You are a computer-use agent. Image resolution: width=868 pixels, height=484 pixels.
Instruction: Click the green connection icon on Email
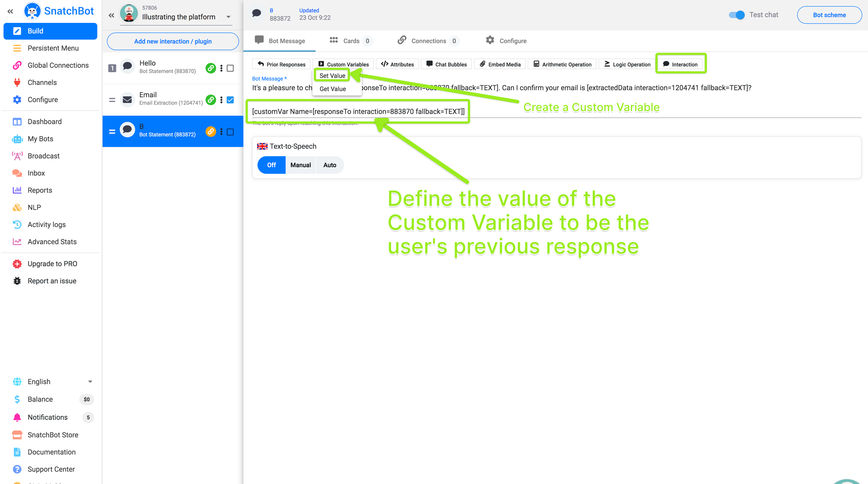click(211, 100)
